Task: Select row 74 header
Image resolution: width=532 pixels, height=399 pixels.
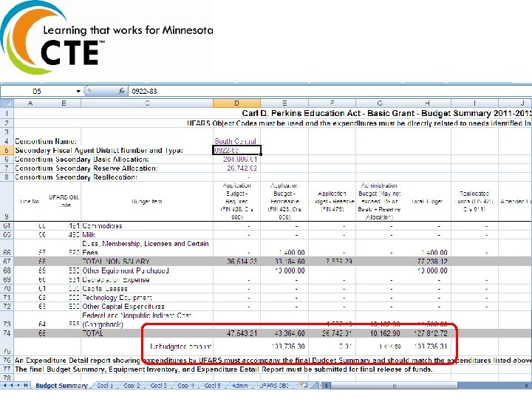Action: click(x=7, y=333)
